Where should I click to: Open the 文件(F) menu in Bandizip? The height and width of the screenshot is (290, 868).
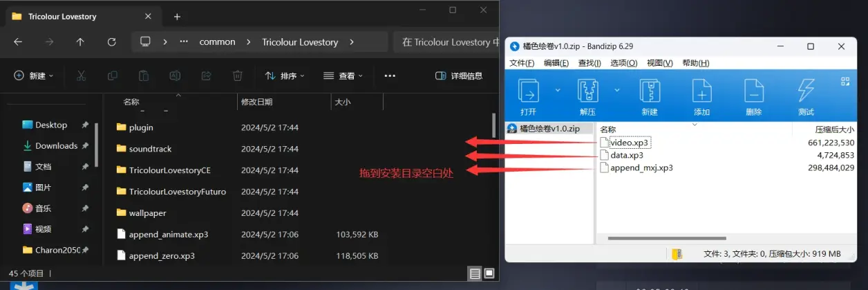pos(522,63)
